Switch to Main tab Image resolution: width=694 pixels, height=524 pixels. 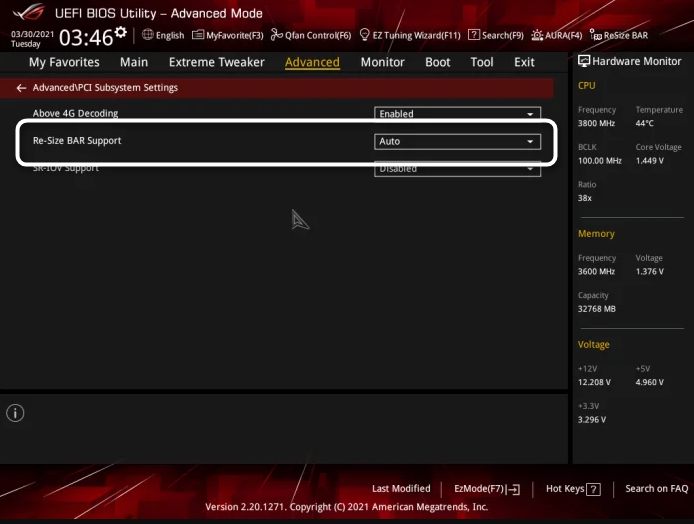click(x=134, y=62)
